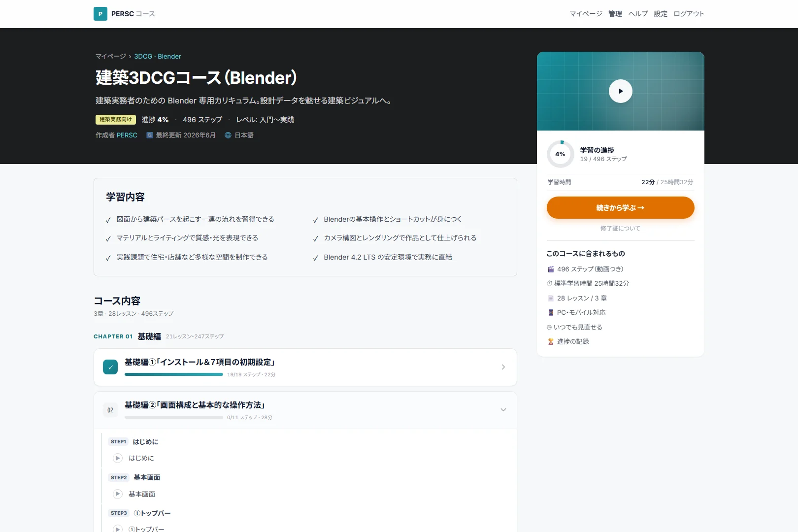Collapse 基礎編② lesson with down chevron
Viewport: 798px width, 532px height.
(503, 410)
